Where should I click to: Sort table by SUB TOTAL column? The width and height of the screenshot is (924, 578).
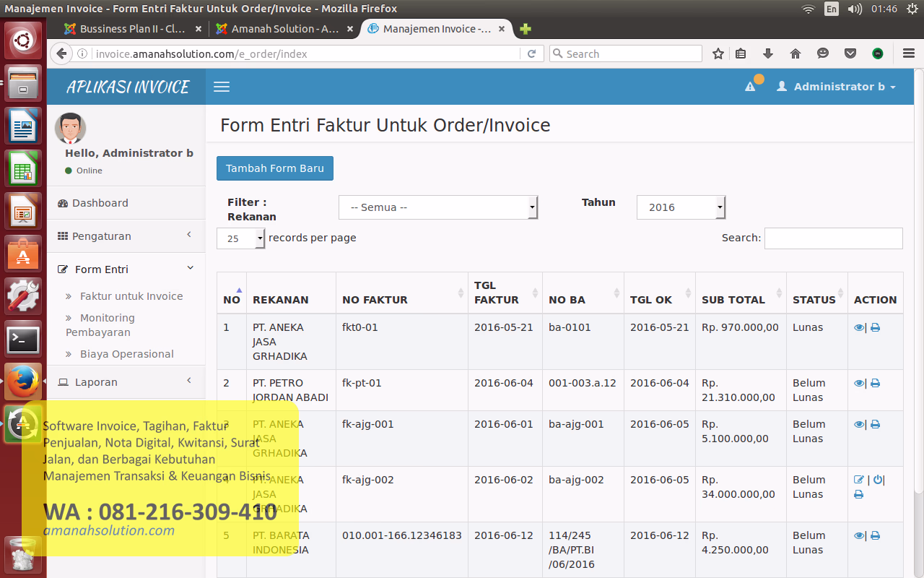[741, 293]
